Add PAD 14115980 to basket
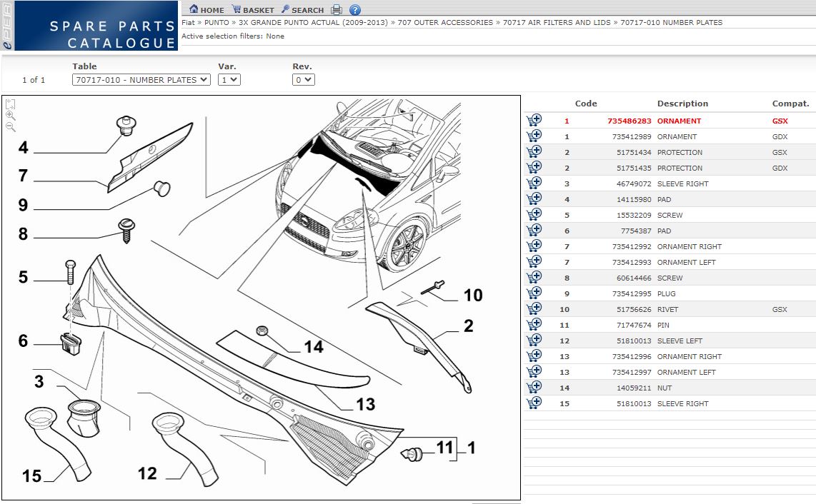Viewport: 816px width, 504px height. [534, 198]
